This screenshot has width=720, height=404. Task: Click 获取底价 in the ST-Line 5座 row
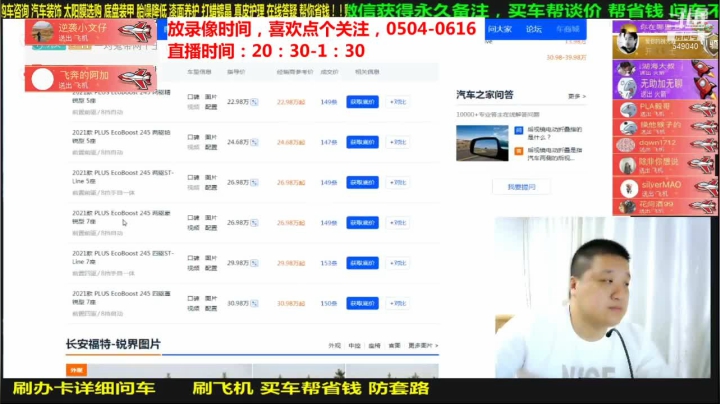[x=362, y=183]
